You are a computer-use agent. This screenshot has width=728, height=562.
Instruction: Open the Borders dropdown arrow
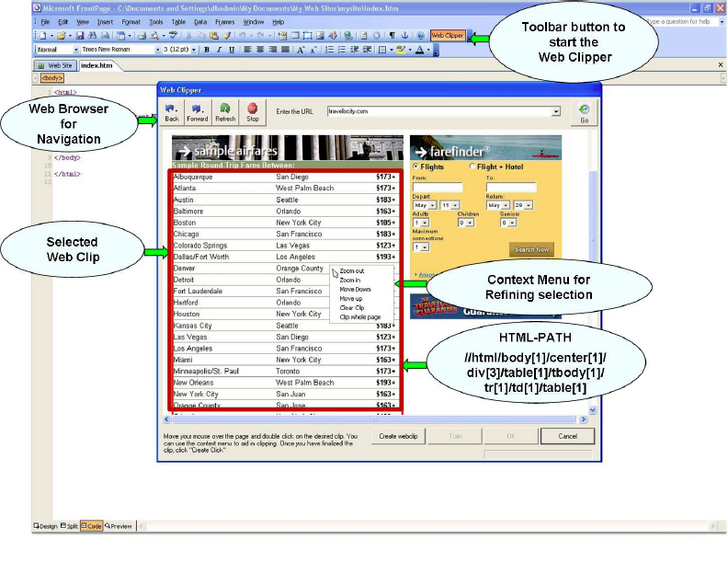[392, 50]
